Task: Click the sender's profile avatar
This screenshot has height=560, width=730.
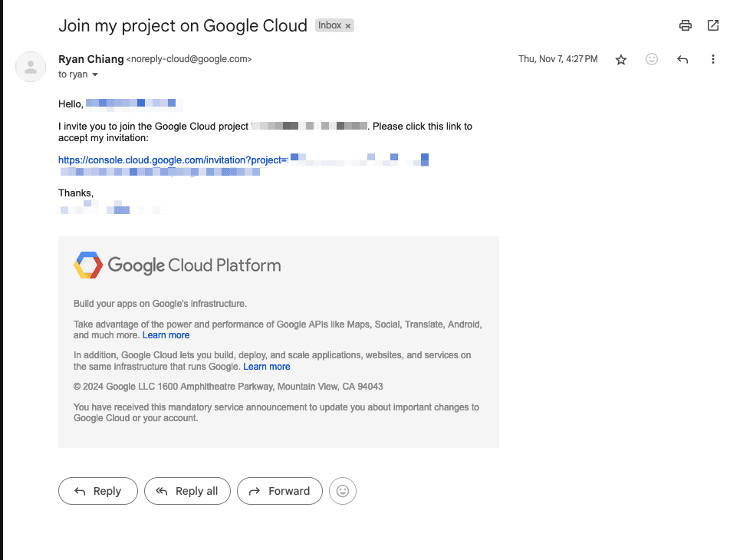Action: pyautogui.click(x=31, y=67)
